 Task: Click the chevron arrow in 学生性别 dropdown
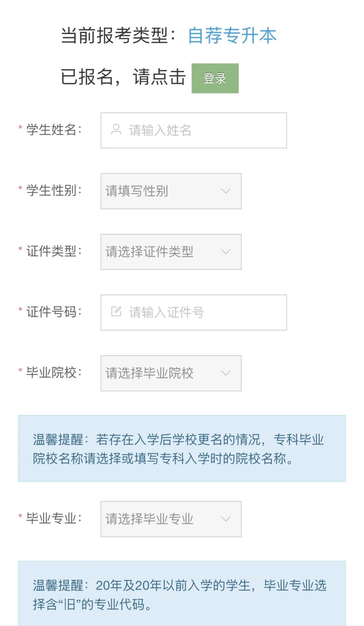[x=225, y=191]
